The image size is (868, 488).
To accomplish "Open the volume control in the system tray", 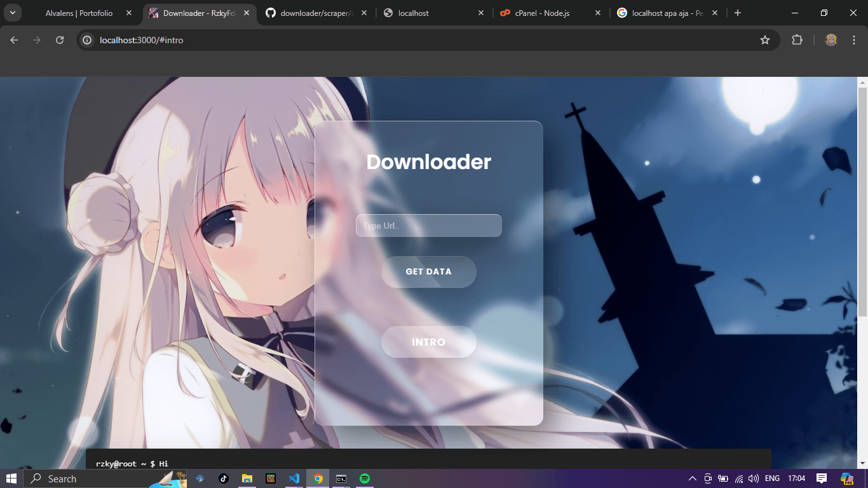I will pyautogui.click(x=754, y=478).
